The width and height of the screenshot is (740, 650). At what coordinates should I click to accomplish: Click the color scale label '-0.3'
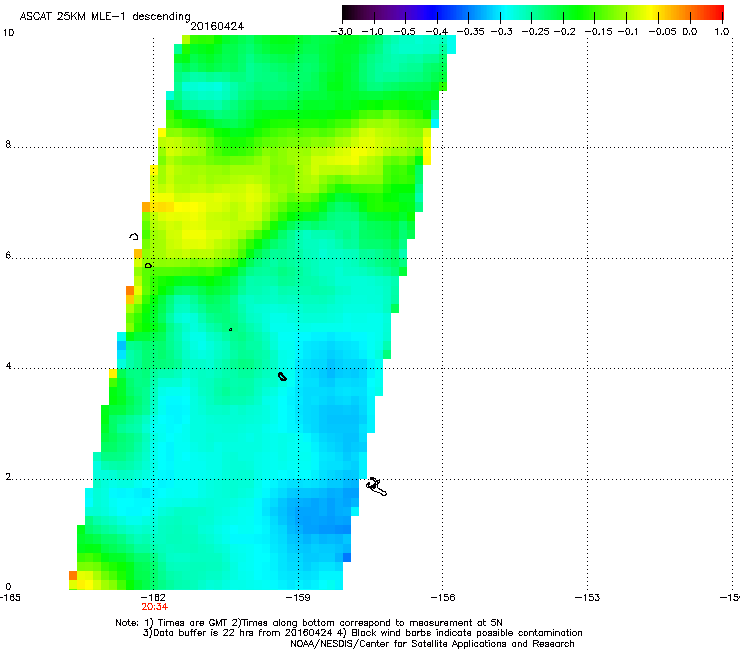click(x=501, y=32)
